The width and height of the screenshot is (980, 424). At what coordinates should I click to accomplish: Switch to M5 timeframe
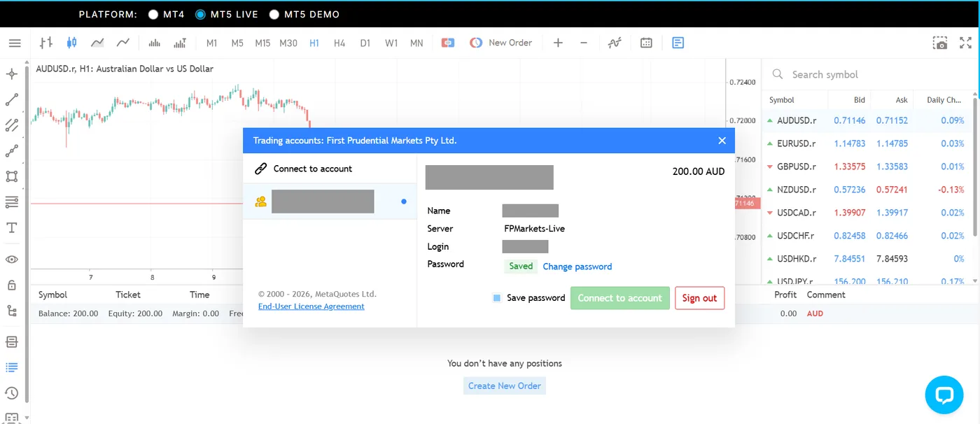(x=237, y=43)
